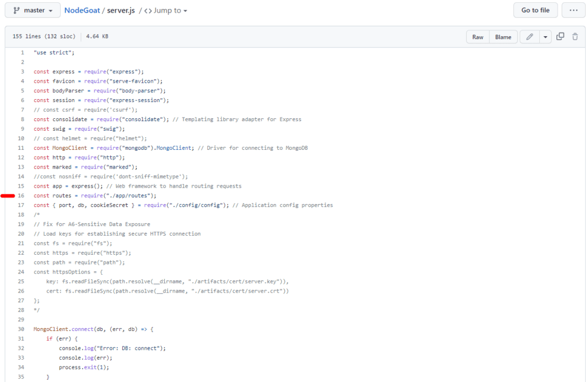Open the three-dots more options menu
The height and width of the screenshot is (382, 588).
[x=574, y=10]
